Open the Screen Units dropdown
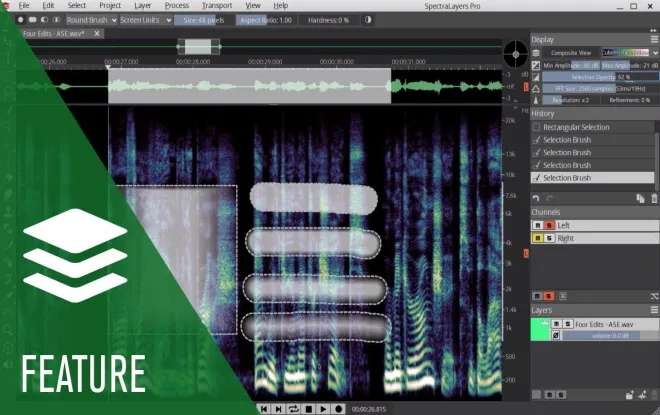 (145, 20)
